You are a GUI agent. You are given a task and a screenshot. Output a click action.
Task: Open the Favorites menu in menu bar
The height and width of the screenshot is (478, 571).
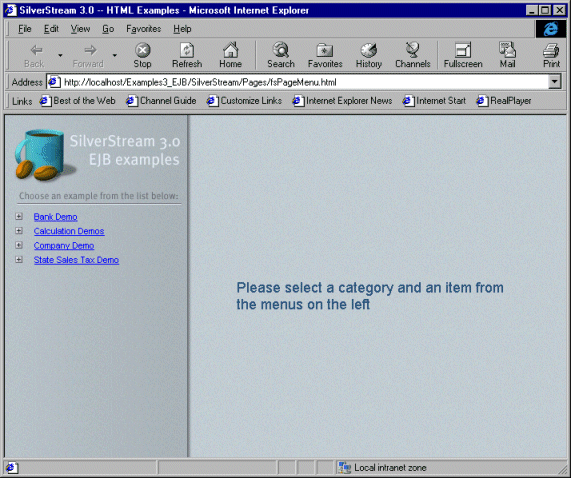coord(143,29)
